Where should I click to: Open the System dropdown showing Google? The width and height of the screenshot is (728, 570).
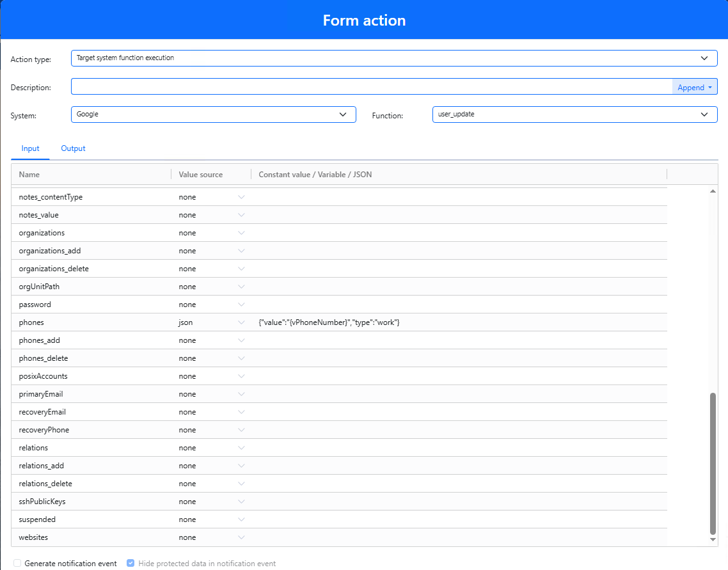pos(214,115)
